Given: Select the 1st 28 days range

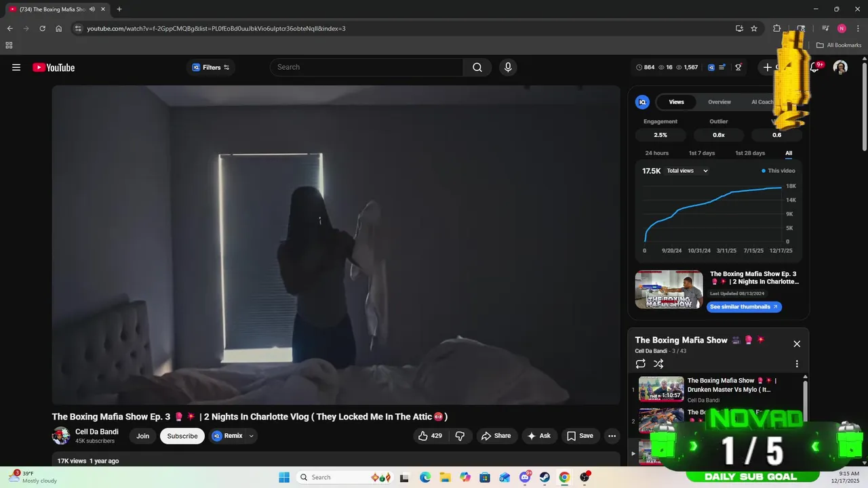Looking at the screenshot, I should 750,153.
